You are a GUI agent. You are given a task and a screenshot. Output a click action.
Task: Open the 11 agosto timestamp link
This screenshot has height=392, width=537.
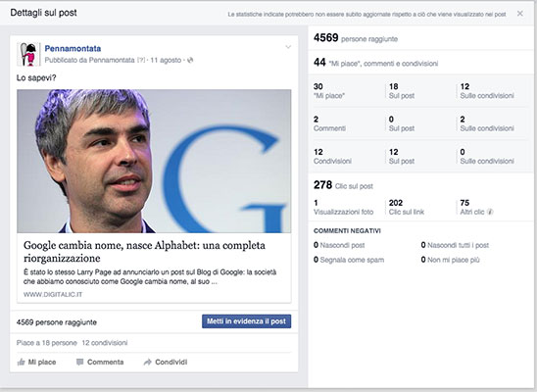[166, 60]
